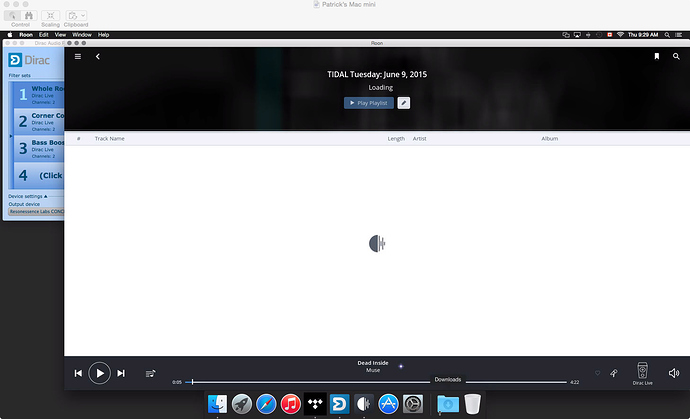690x419 pixels.
Task: Open TIDAL from the Dock
Action: tap(315, 404)
